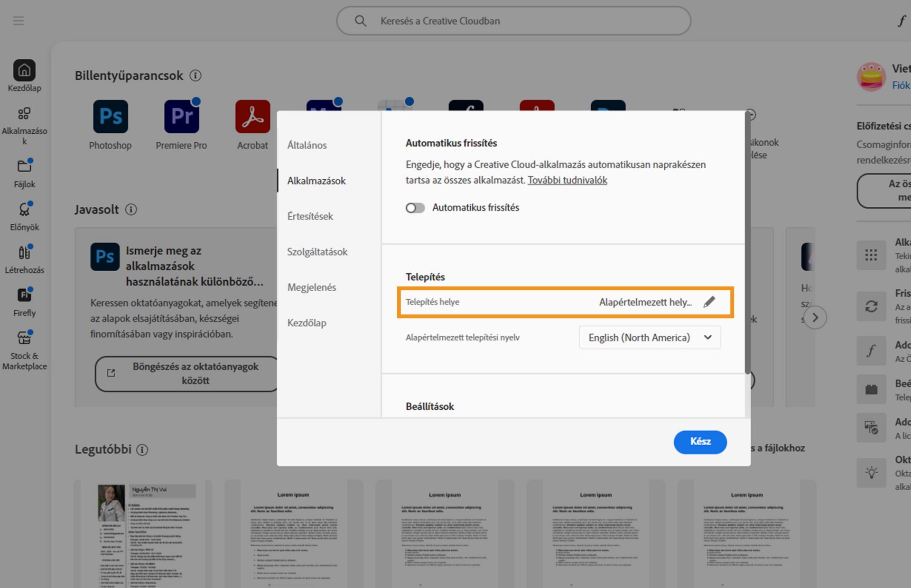This screenshot has height=588, width=911.
Task: Switch to Általános settings tab
Action: click(x=307, y=145)
